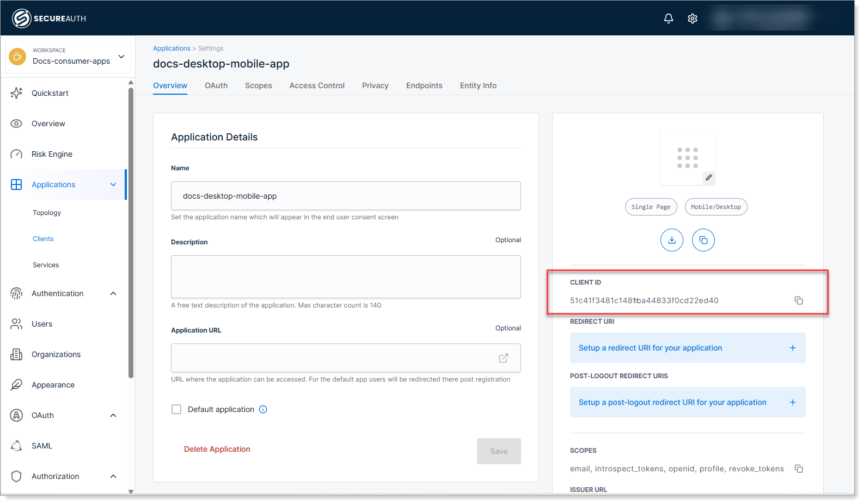This screenshot has height=504, width=863.
Task: Edit the application logo with pencil icon
Action: 708,177
